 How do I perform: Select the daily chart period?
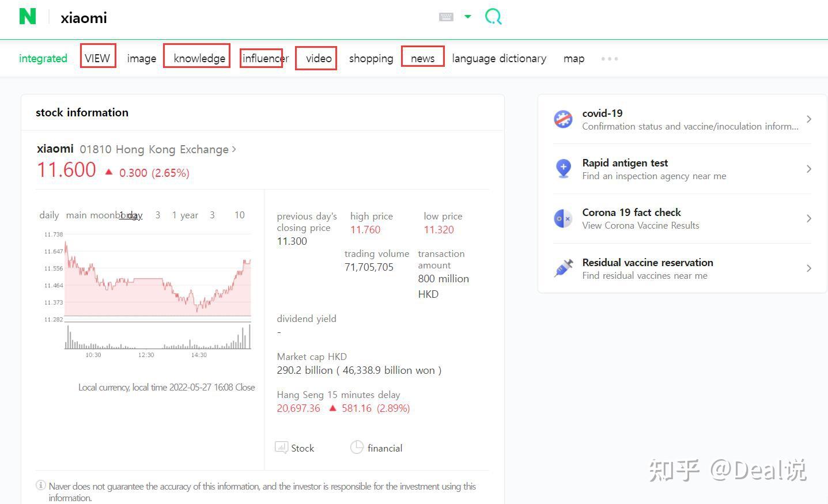click(49, 215)
